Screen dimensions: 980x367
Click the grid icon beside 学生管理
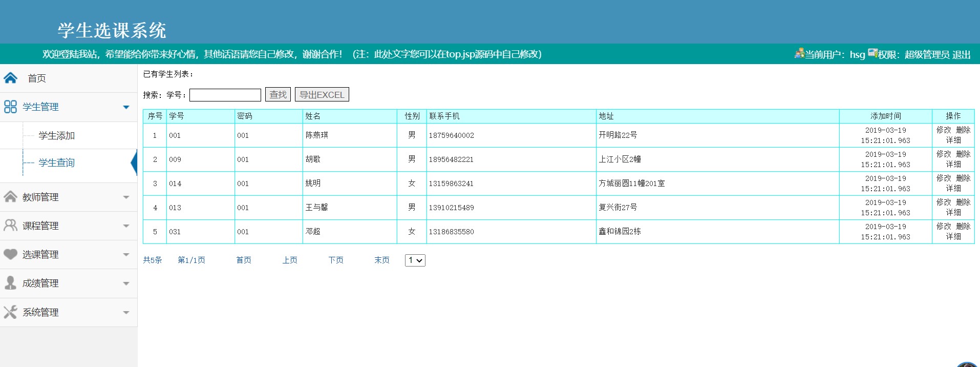click(x=10, y=107)
